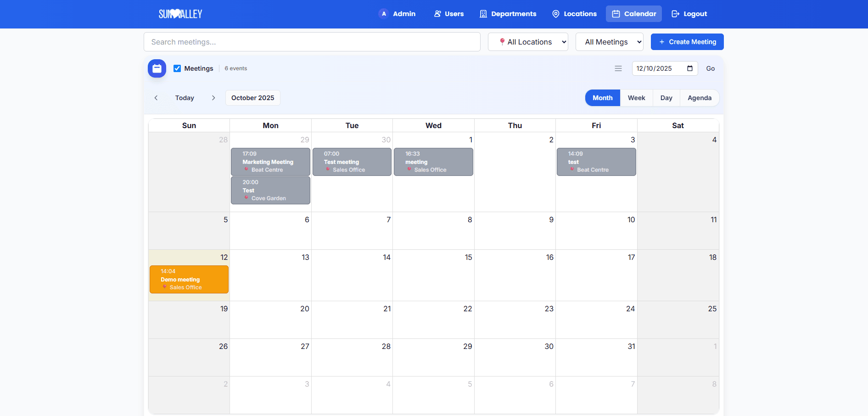Switch to Week view
868x416 pixels.
pyautogui.click(x=637, y=98)
